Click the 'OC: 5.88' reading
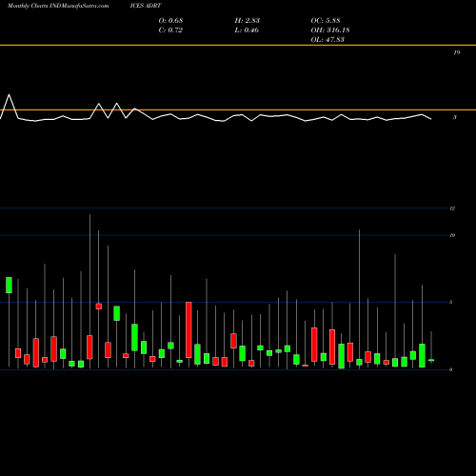This screenshot has height=476, width=476. (x=326, y=21)
